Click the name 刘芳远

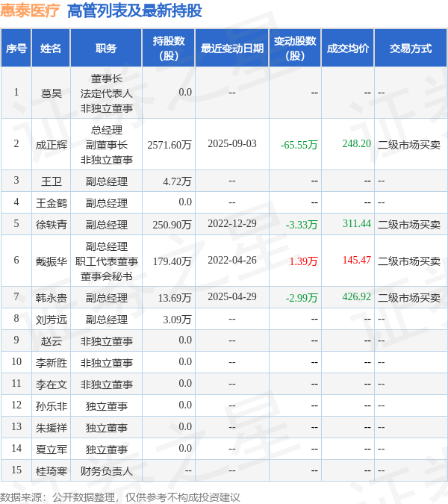tap(51, 320)
